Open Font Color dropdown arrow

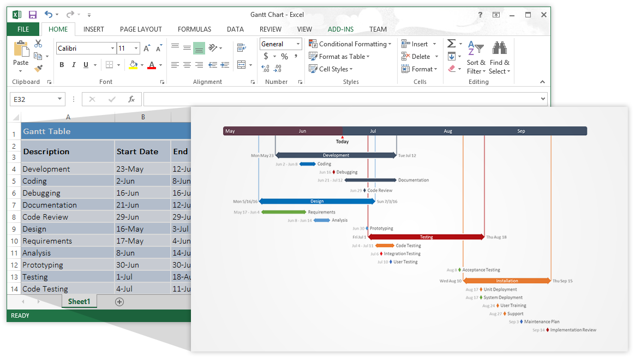(x=161, y=65)
